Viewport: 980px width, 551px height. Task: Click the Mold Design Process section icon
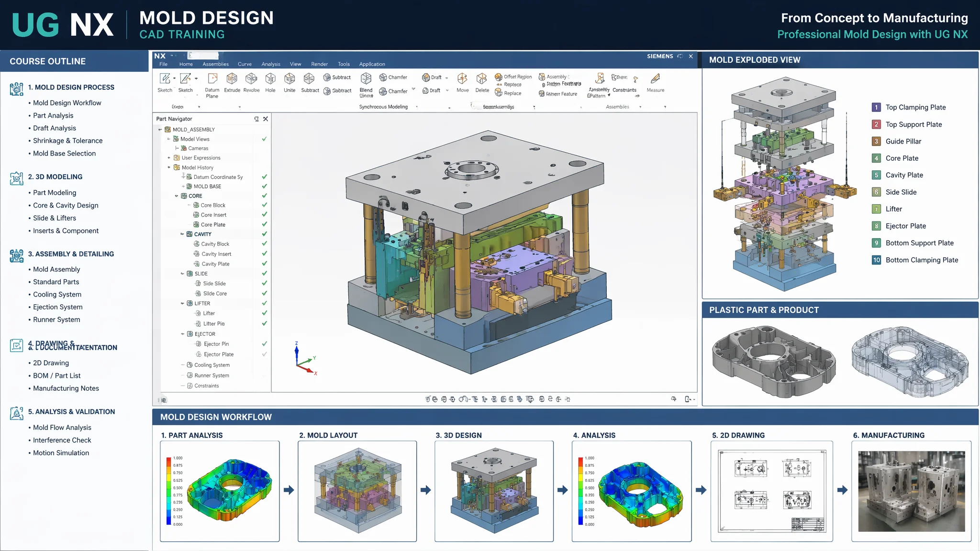pos(17,89)
